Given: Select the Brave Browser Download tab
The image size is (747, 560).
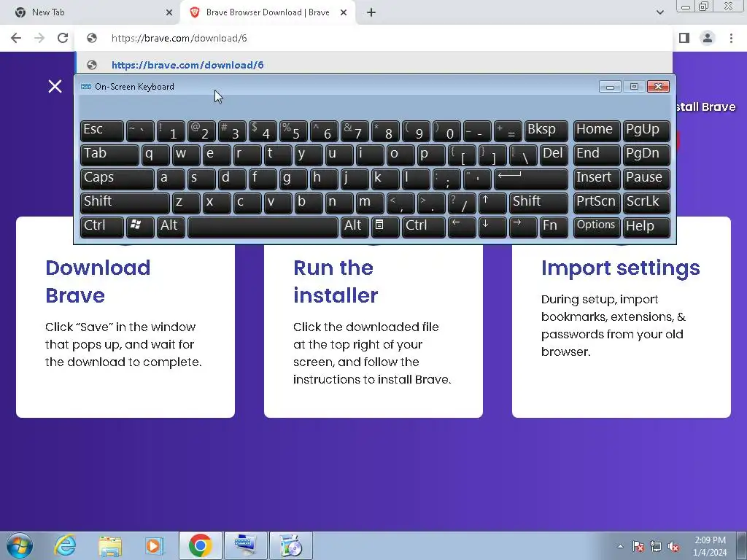Looking at the screenshot, I should [x=267, y=12].
